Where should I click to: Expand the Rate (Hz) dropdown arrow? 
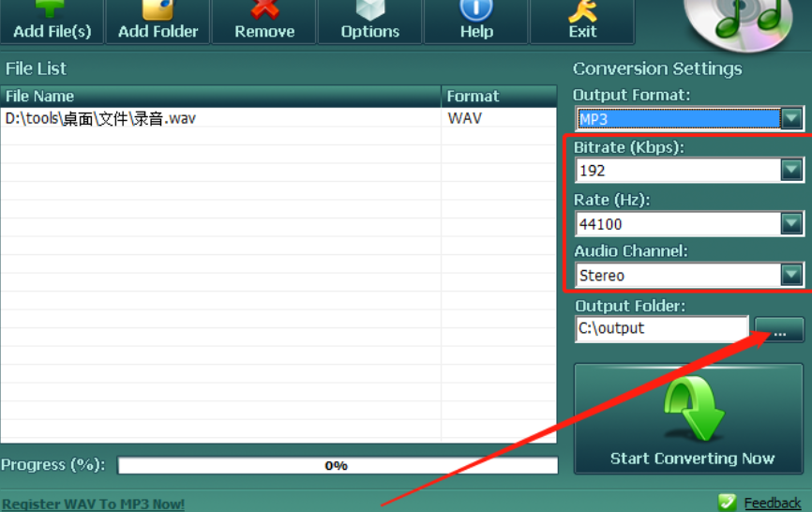pyautogui.click(x=792, y=223)
